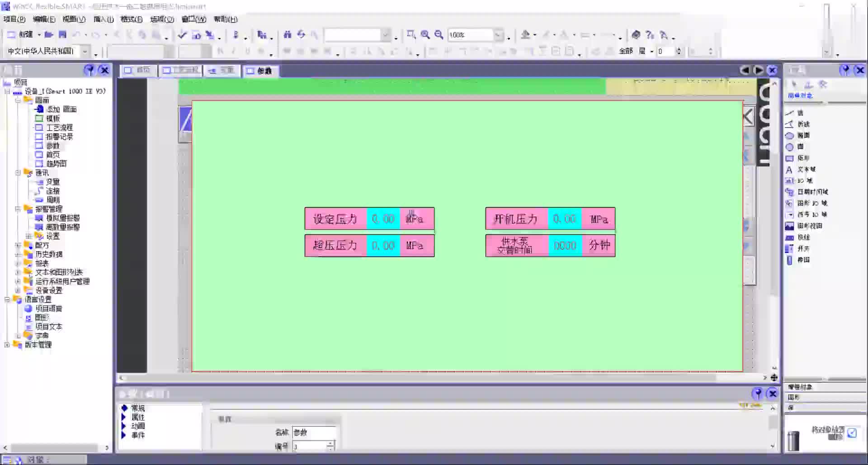Open 离散量报警 in the tree
Viewport: 868px width, 465px height.
point(57,227)
